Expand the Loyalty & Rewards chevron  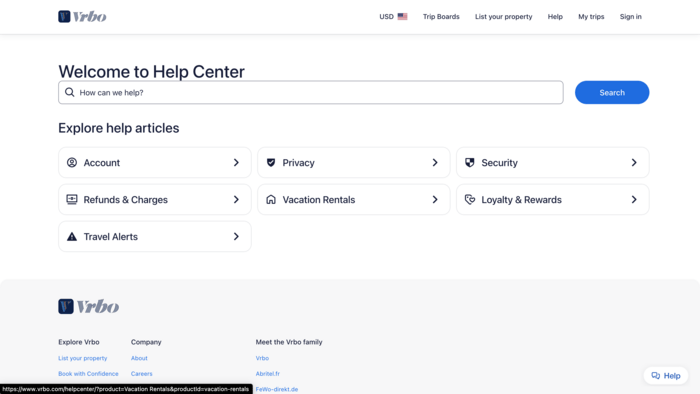pyautogui.click(x=634, y=199)
